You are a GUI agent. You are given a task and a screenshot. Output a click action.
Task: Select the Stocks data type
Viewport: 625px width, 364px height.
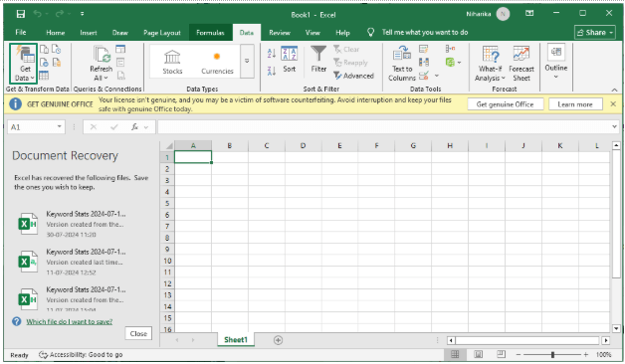click(x=172, y=63)
